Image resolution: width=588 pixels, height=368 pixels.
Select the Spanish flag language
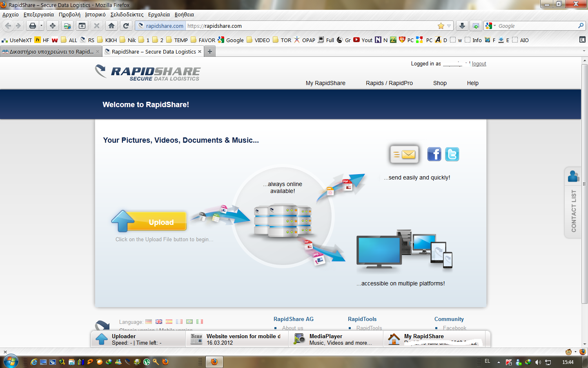tap(169, 322)
